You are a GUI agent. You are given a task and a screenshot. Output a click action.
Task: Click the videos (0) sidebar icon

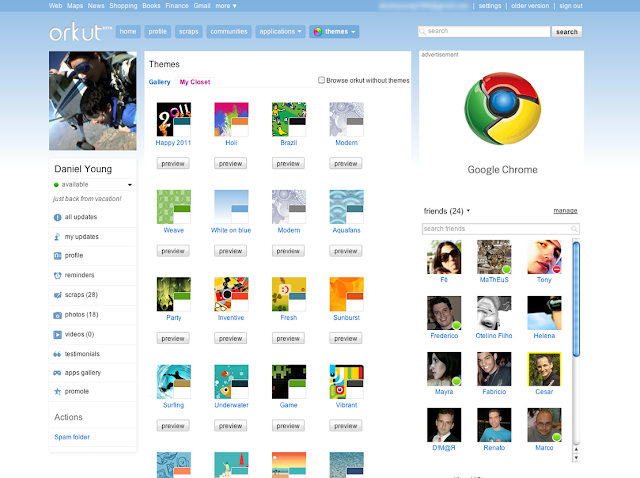click(55, 334)
